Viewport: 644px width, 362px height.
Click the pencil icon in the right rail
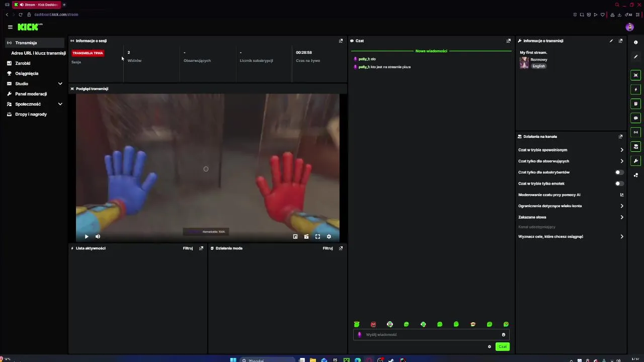click(x=636, y=56)
